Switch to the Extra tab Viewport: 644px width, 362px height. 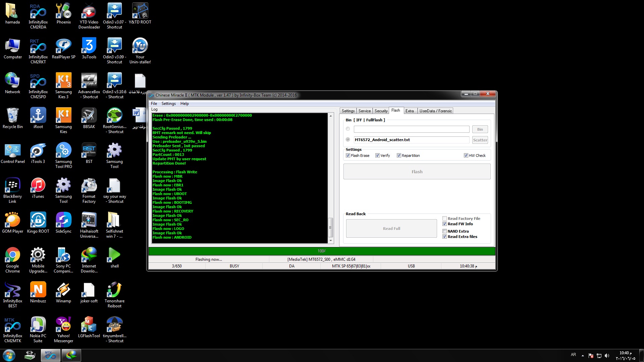(410, 111)
